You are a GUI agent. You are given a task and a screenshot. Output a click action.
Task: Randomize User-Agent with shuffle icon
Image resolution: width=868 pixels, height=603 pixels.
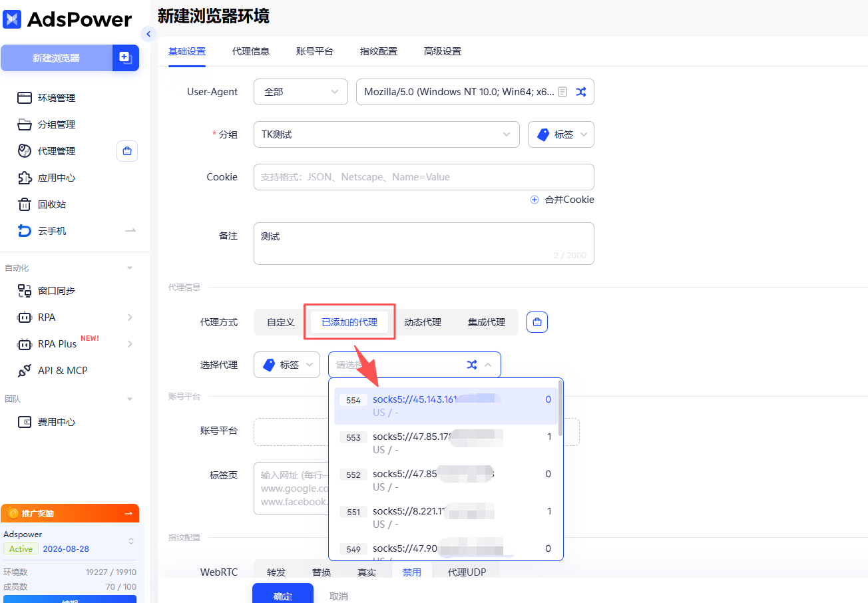581,92
